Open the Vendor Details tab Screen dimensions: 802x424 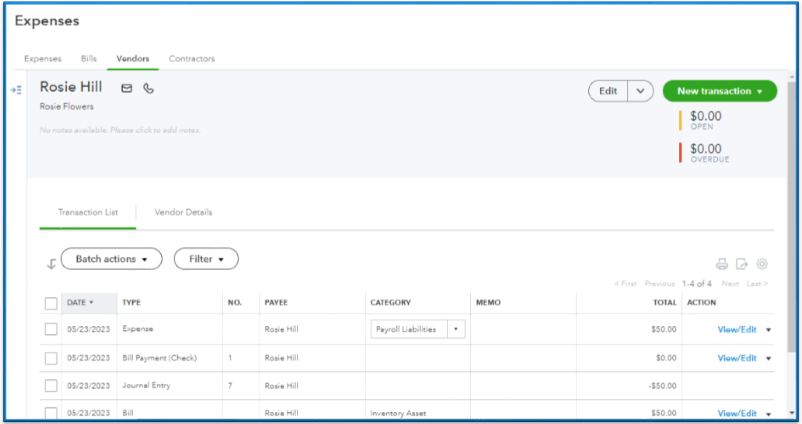[183, 213]
